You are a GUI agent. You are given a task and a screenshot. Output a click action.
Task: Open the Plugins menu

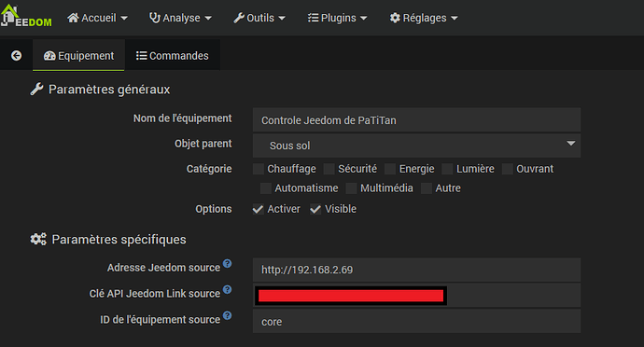tap(337, 18)
